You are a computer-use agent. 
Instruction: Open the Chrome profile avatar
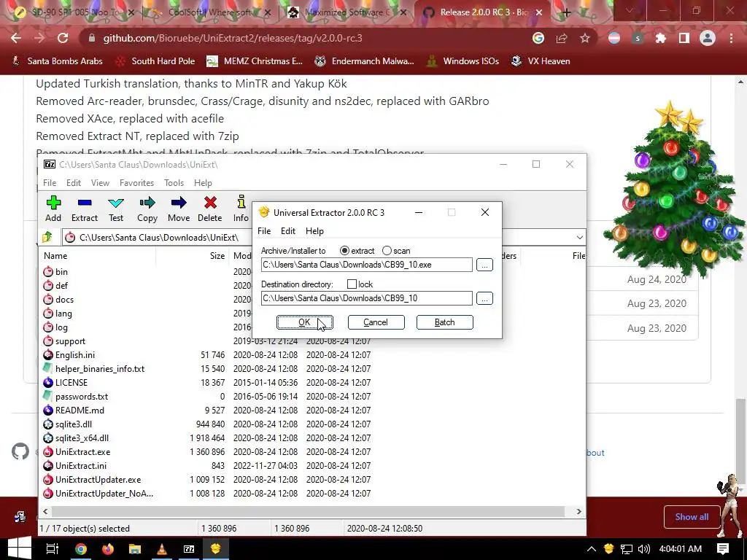708,38
